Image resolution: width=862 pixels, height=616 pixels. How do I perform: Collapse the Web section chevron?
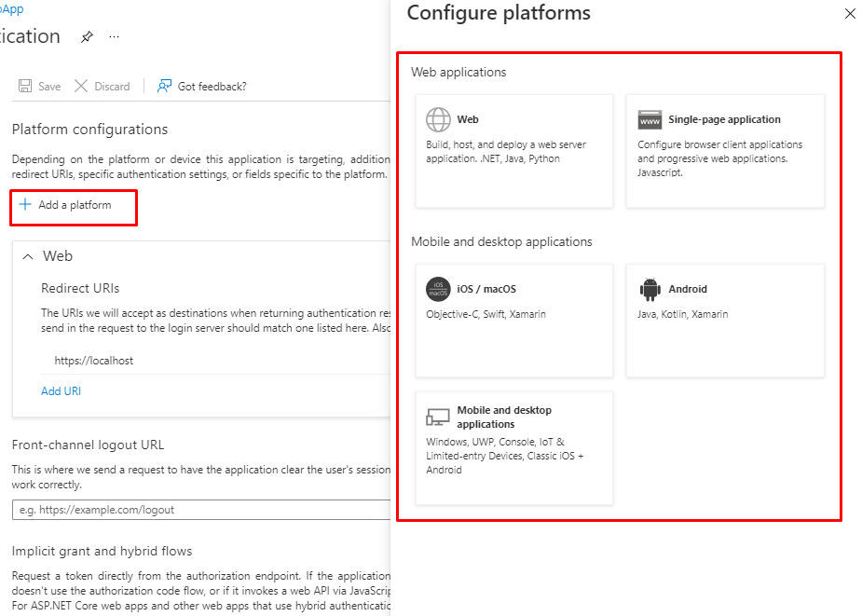[27, 256]
